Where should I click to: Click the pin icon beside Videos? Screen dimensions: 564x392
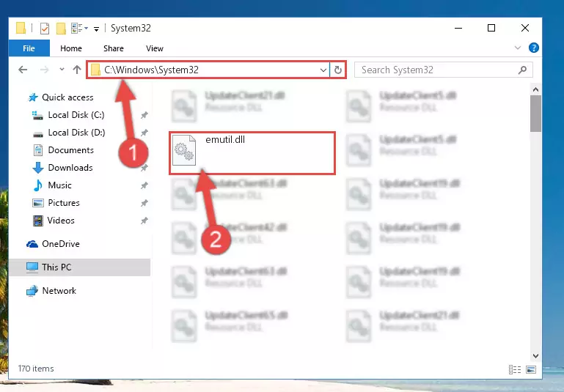click(144, 221)
